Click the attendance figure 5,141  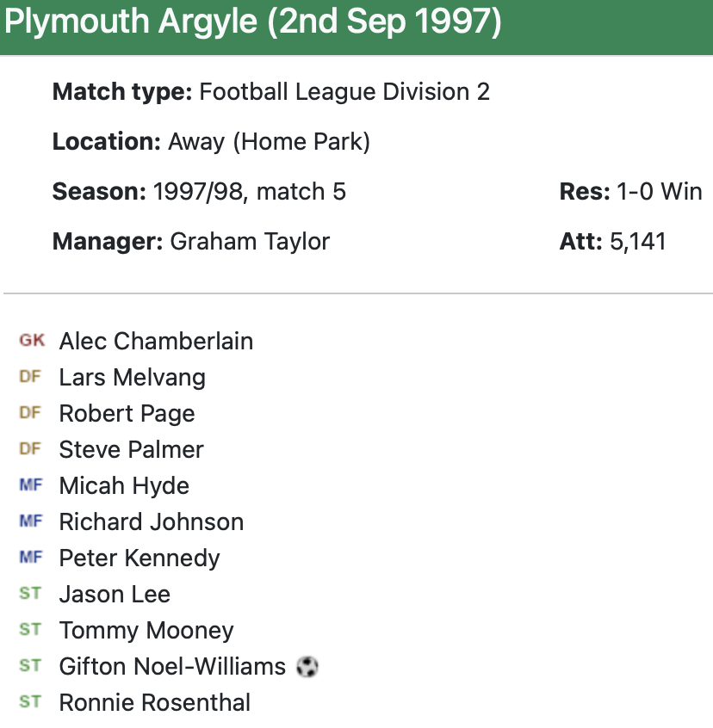[638, 241]
